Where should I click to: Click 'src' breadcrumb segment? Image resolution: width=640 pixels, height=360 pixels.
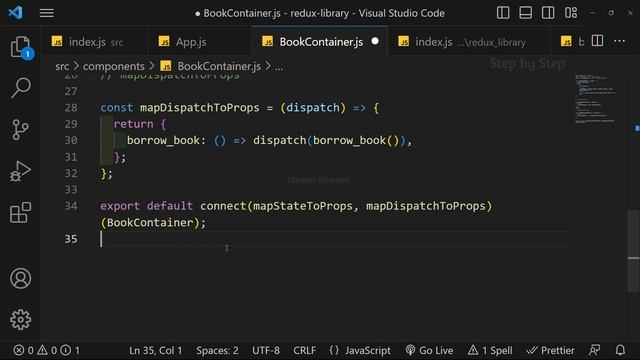coord(62,66)
